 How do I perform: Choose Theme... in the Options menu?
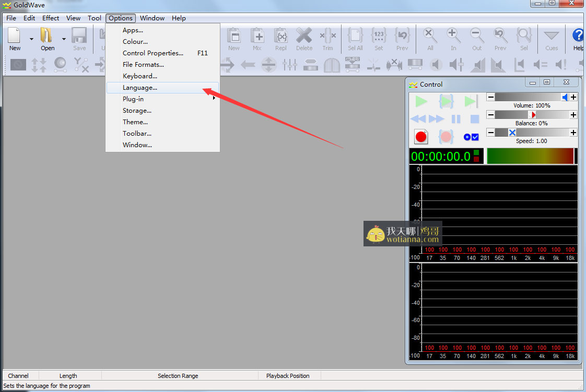tap(162, 122)
